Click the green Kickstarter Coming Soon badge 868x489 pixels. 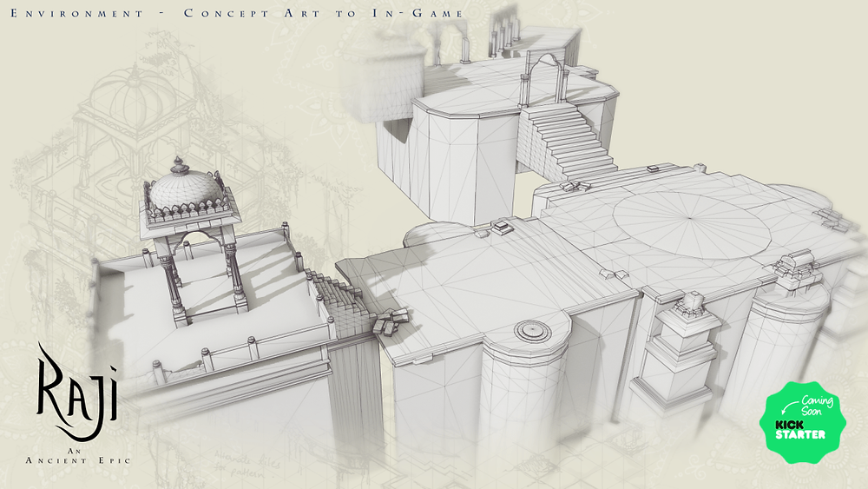802,422
